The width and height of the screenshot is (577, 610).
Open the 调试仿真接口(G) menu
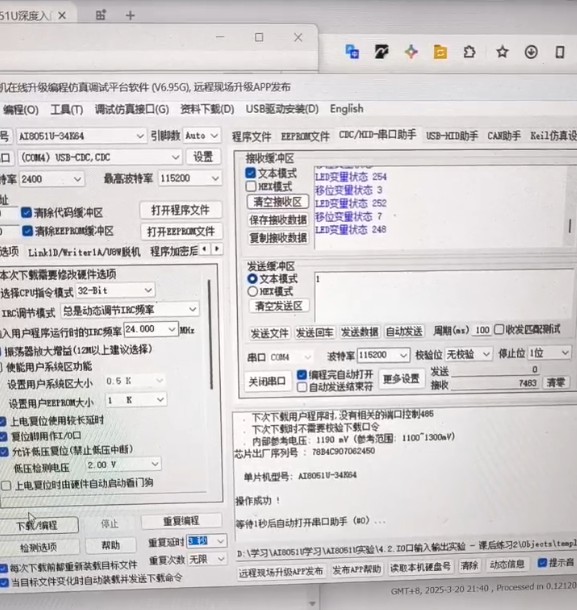tap(132, 109)
